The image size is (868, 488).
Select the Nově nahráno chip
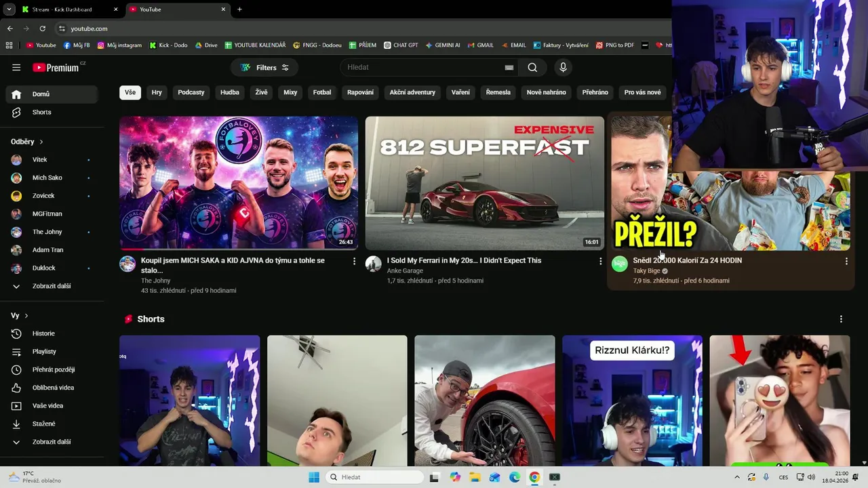546,92
